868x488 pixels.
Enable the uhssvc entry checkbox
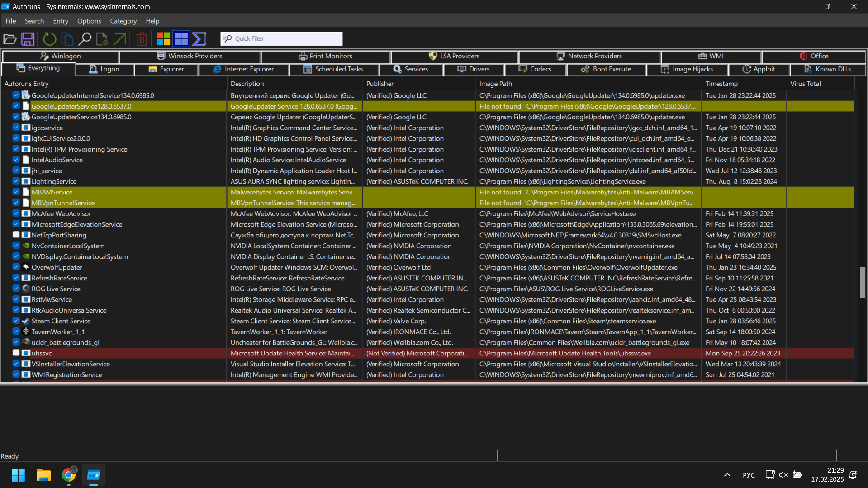point(16,353)
